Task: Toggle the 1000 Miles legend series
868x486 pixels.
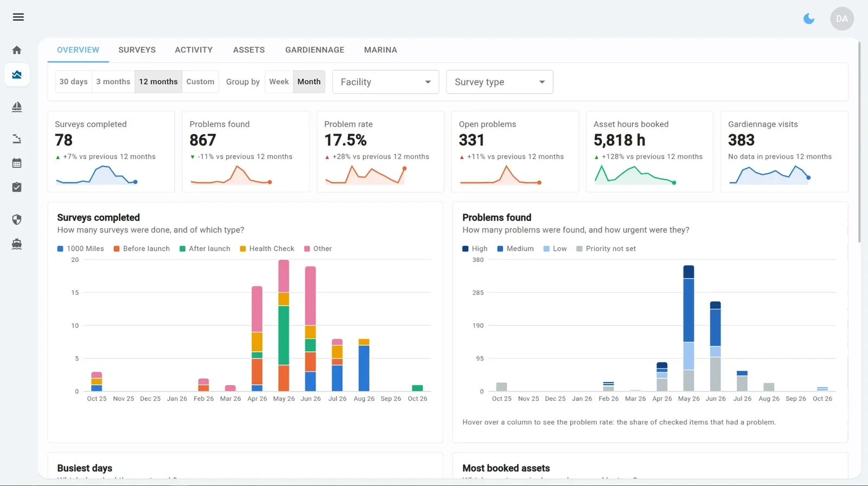Action: [x=81, y=249]
